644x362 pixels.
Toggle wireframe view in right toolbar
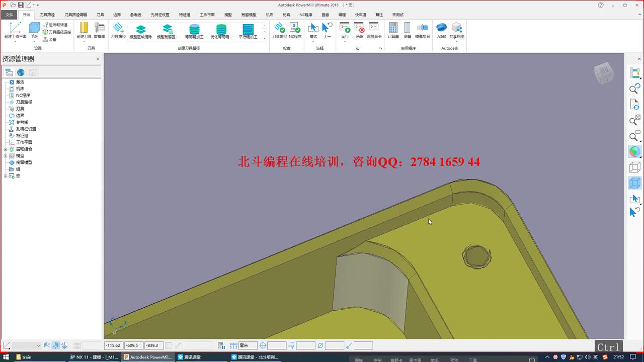point(634,167)
